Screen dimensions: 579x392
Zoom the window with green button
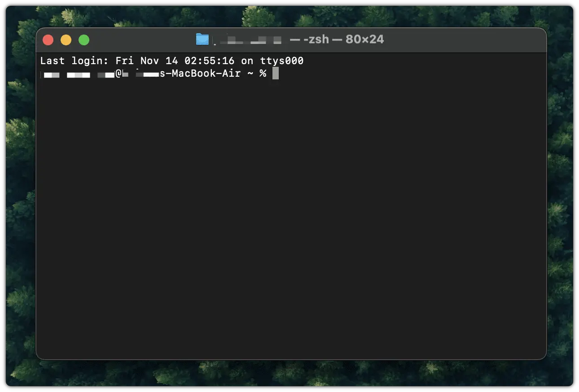[84, 40]
